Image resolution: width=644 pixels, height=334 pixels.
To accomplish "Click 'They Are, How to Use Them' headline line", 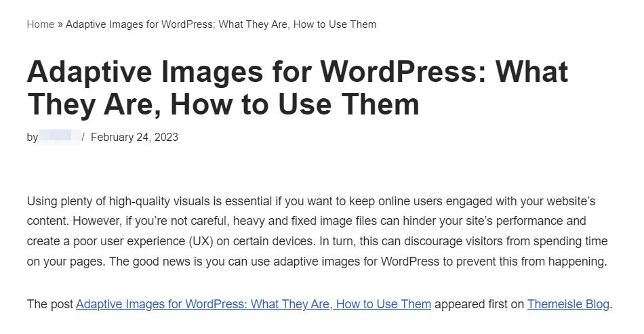I will [x=222, y=105].
